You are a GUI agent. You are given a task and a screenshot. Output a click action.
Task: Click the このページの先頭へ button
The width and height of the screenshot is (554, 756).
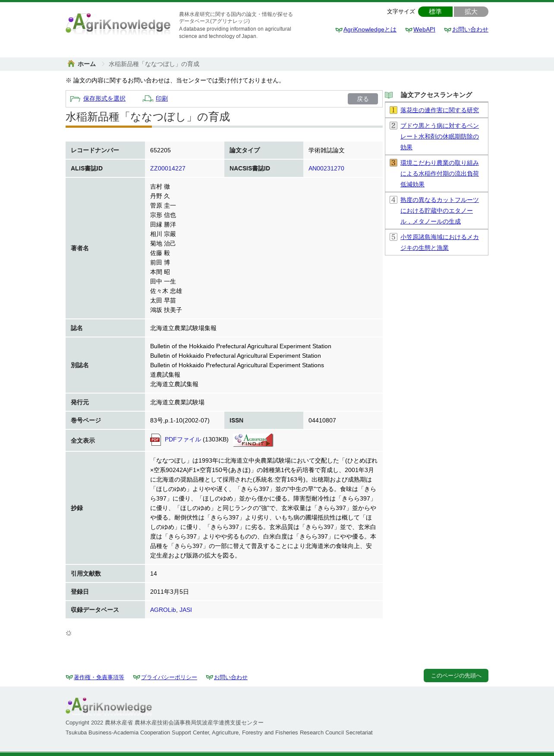(456, 676)
